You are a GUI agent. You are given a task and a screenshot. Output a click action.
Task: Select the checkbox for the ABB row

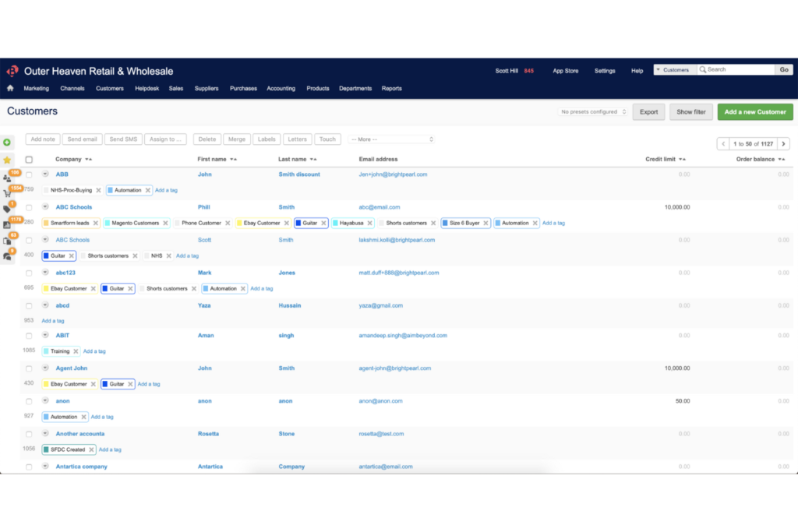click(x=29, y=174)
